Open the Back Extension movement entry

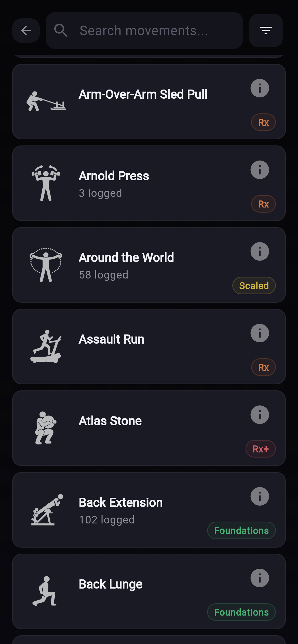coord(121,503)
